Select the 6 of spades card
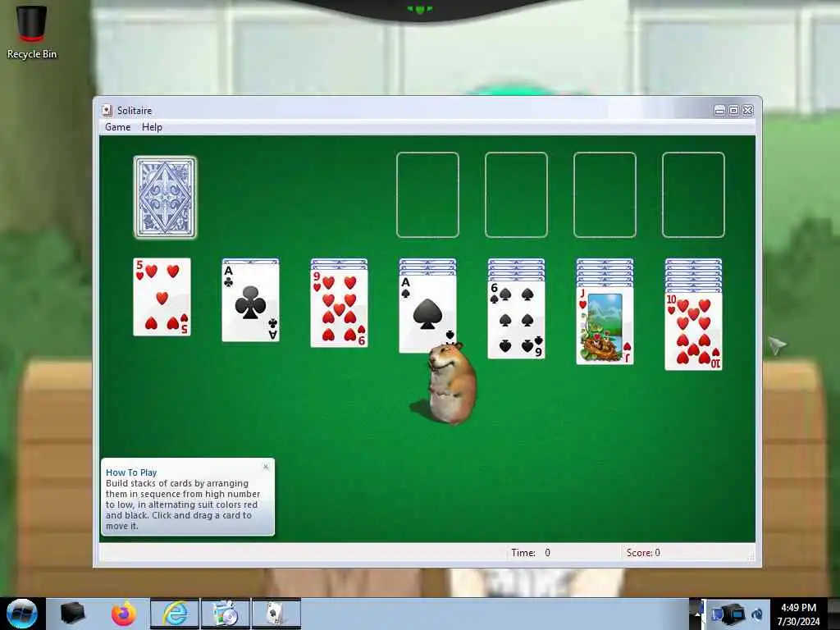840x630 pixels. [517, 319]
